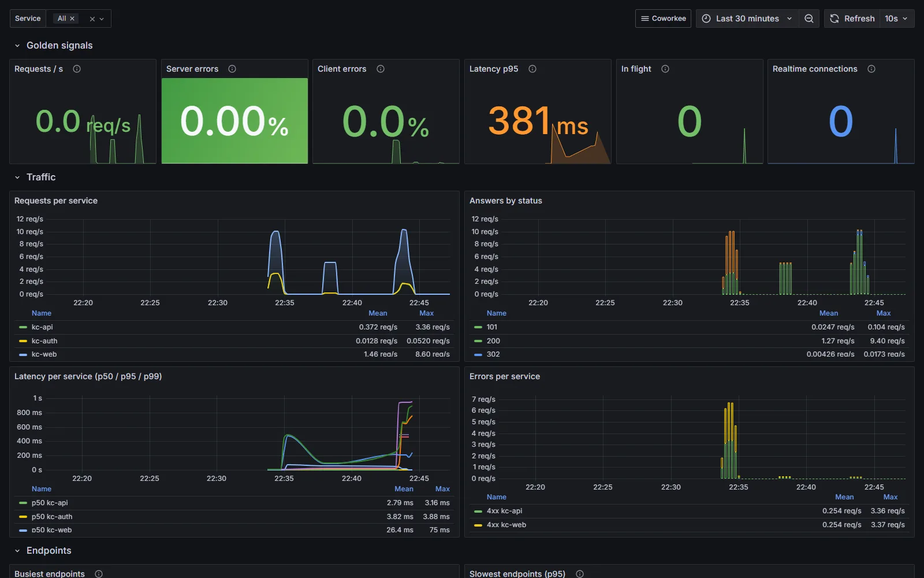The width and height of the screenshot is (924, 578).
Task: Sort Requests per service legend by Mean
Action: 378,313
